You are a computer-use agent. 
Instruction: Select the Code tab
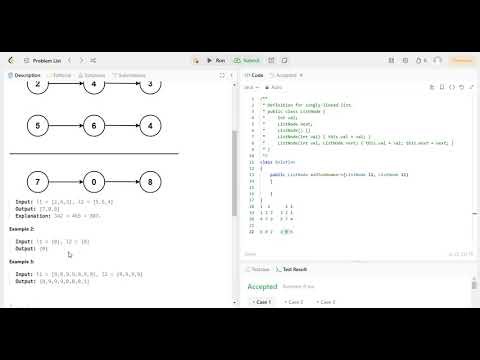coord(254,75)
